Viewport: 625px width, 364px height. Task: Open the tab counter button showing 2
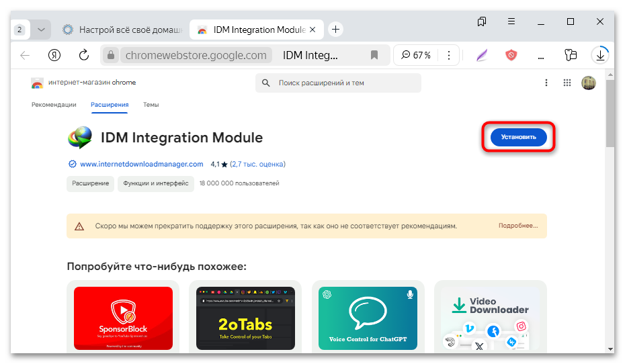click(20, 30)
